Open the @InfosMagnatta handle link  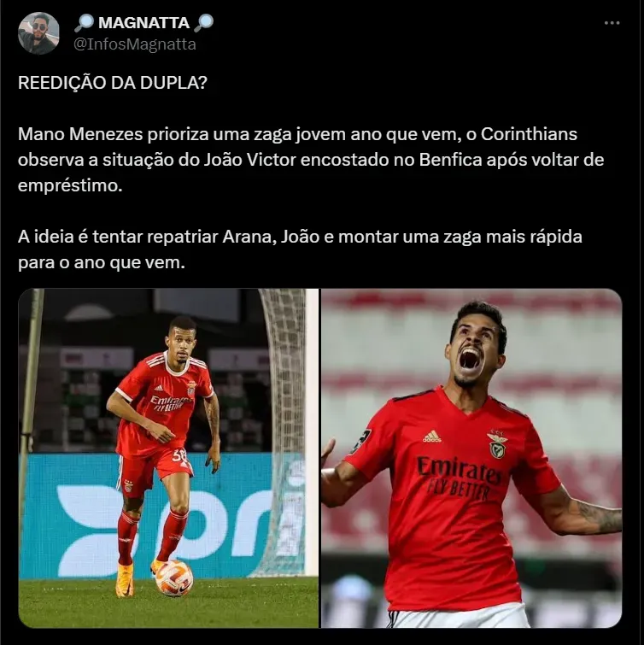click(x=135, y=44)
